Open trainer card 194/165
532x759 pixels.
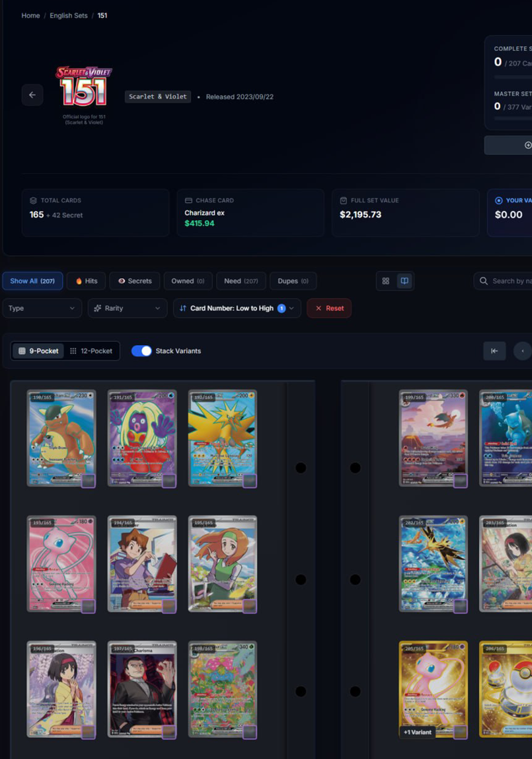point(142,564)
